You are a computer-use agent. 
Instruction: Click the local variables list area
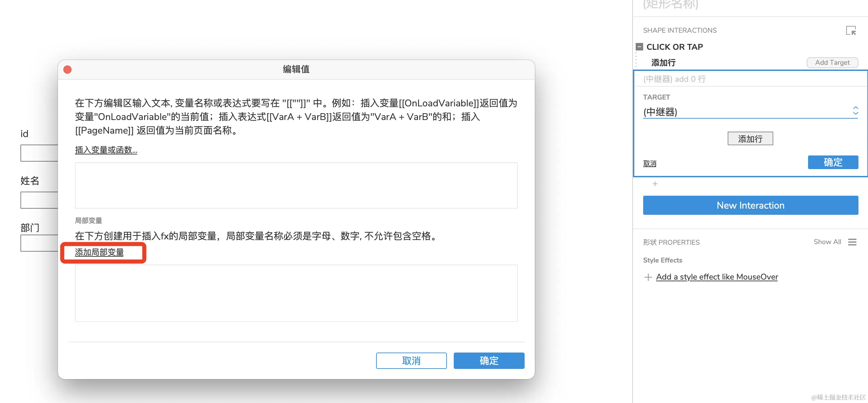pyautogui.click(x=296, y=293)
